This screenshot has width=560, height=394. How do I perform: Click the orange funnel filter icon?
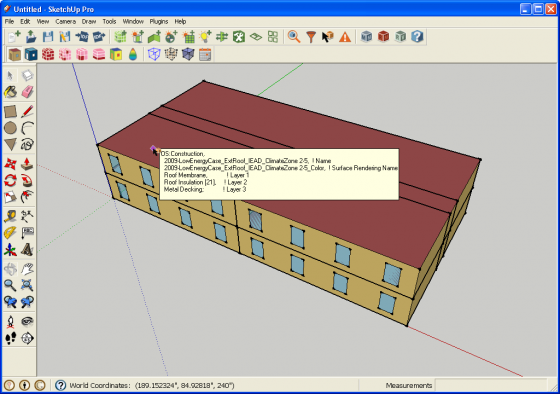(x=311, y=37)
